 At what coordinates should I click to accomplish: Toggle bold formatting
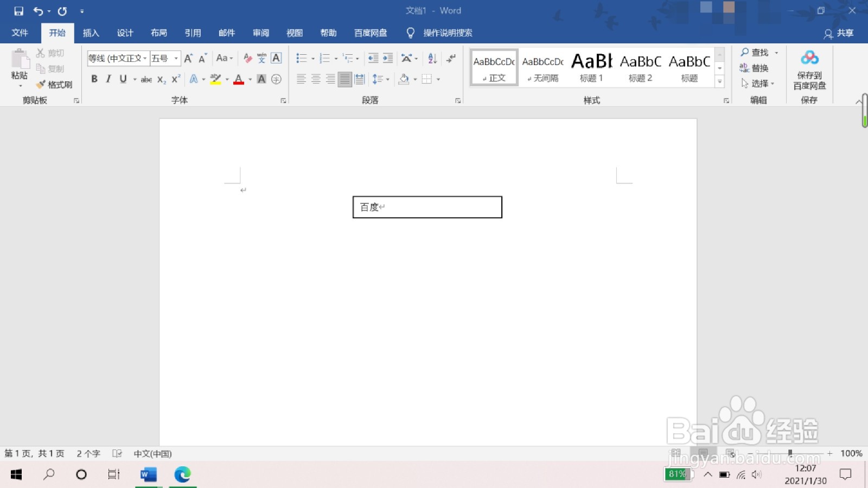click(94, 79)
